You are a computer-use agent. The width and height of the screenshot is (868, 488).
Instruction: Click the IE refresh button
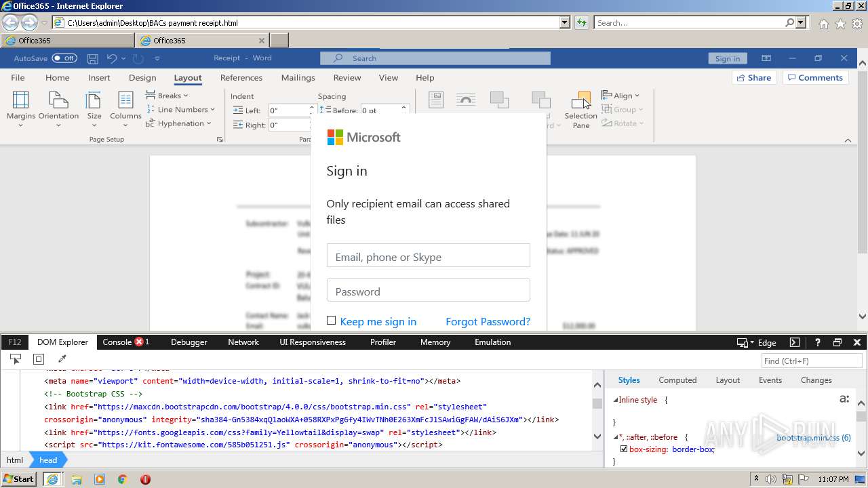[x=581, y=23]
